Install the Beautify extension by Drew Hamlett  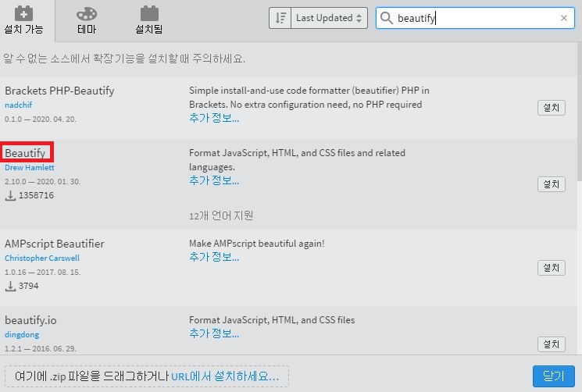pos(552,184)
